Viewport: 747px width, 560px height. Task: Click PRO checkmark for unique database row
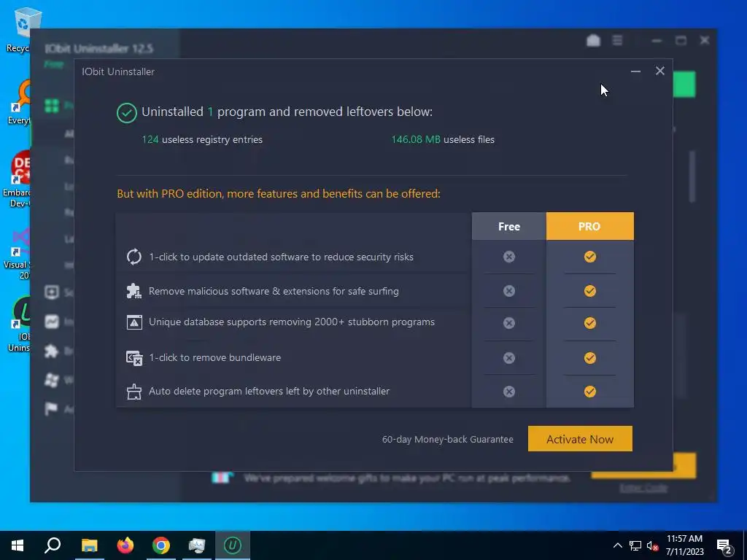(x=589, y=323)
